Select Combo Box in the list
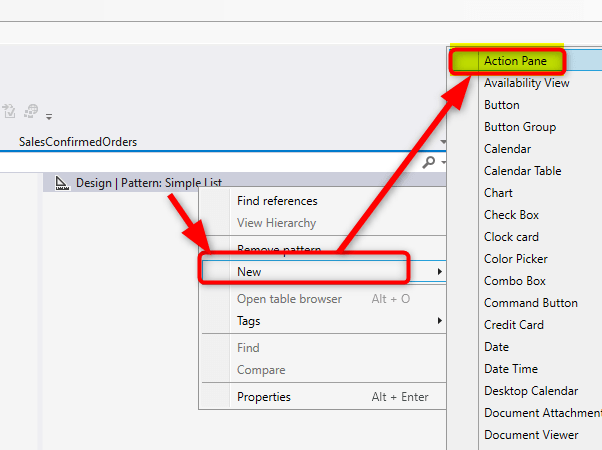 coord(515,281)
